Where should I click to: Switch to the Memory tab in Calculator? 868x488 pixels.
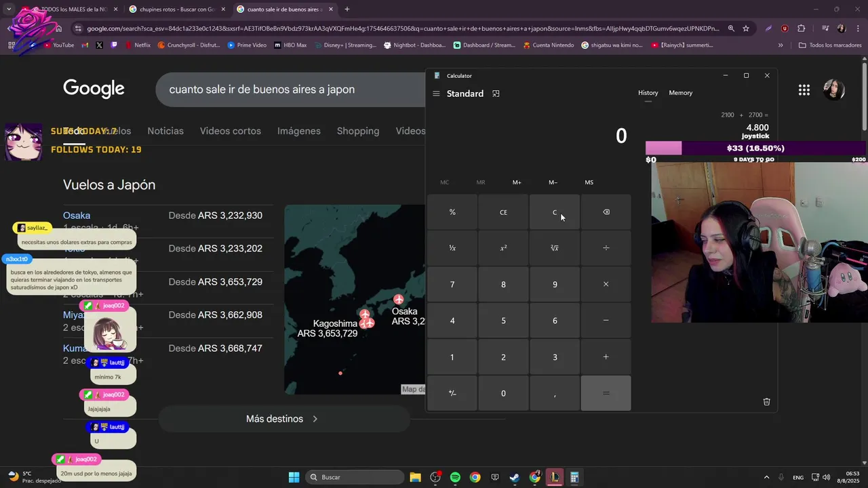680,93
